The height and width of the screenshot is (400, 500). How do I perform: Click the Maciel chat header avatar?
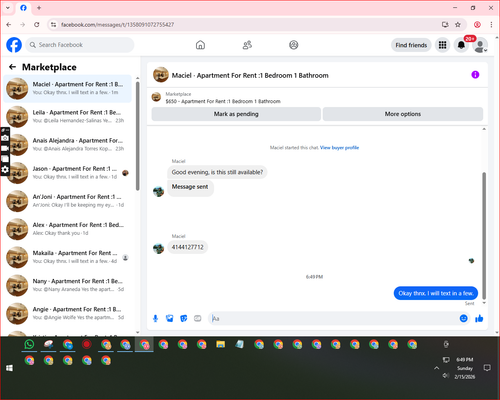point(161,75)
